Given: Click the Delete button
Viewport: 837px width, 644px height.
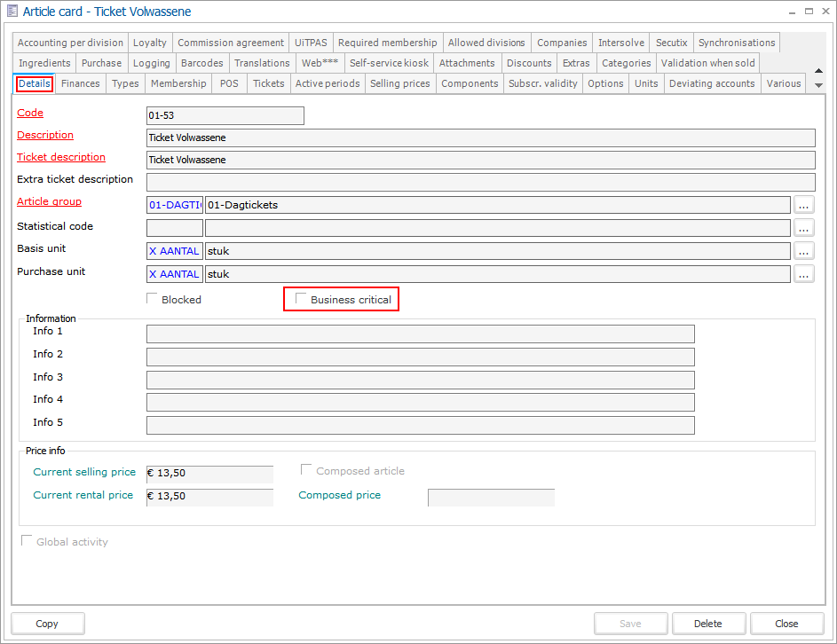Looking at the screenshot, I should pyautogui.click(x=707, y=624).
